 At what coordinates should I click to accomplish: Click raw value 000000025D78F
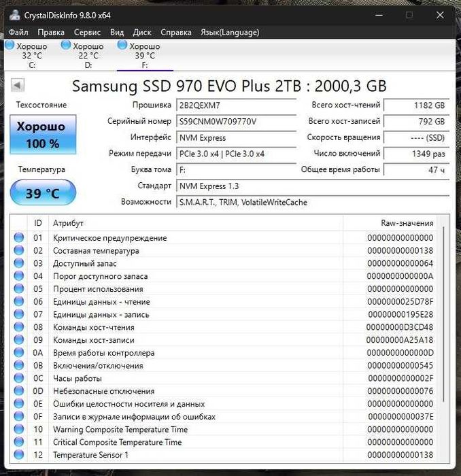click(x=400, y=302)
